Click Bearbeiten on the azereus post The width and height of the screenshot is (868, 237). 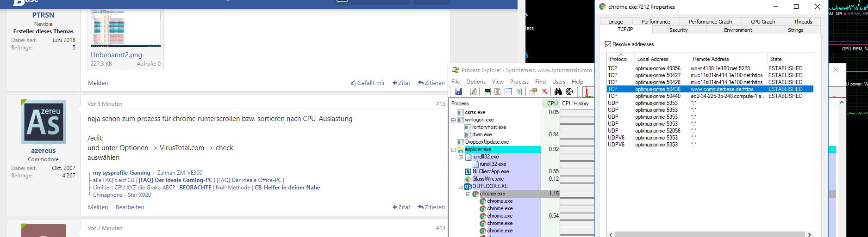tap(130, 207)
